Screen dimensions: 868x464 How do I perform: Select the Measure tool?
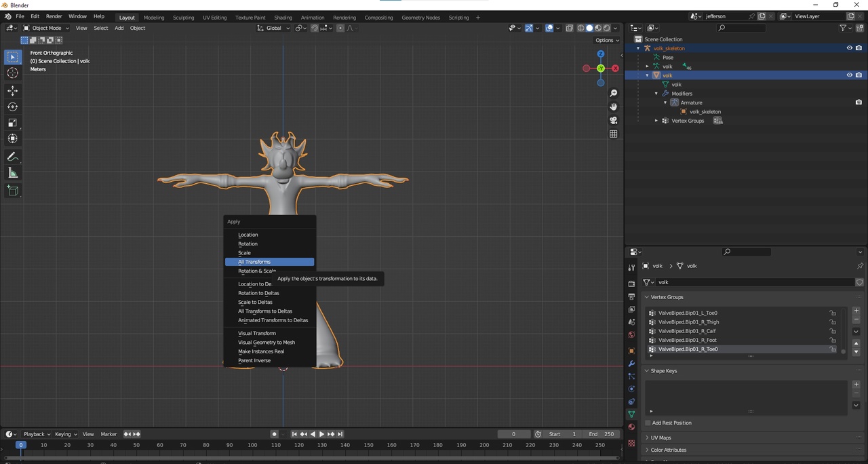(x=13, y=173)
